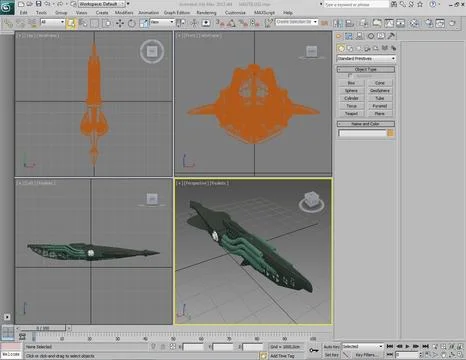Viewport: 466px width, 360px height.
Task: Open the Utilities hammer panel tab
Action: tap(391, 36)
